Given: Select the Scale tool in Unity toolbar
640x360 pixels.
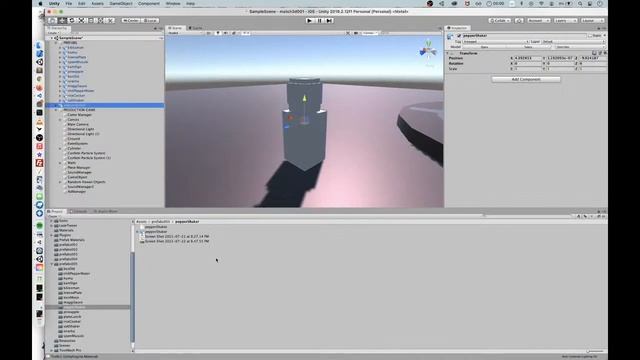Looking at the screenshot, I should tap(81, 20).
